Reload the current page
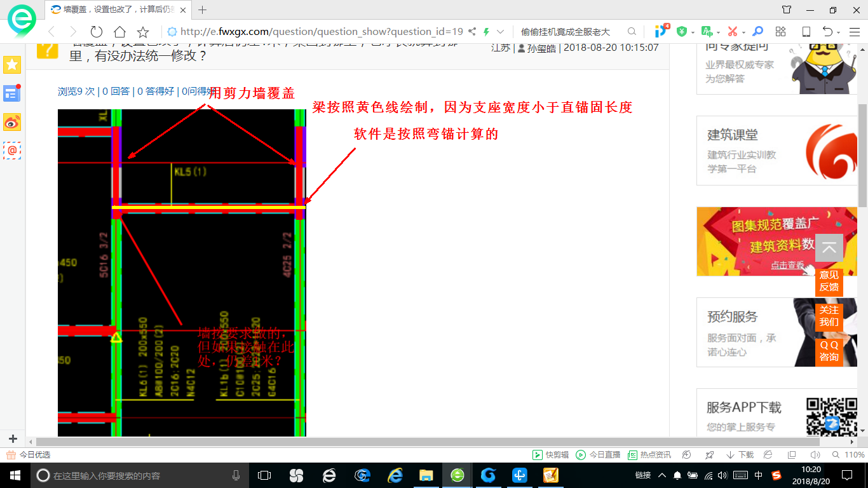This screenshot has width=868, height=488. 97,32
